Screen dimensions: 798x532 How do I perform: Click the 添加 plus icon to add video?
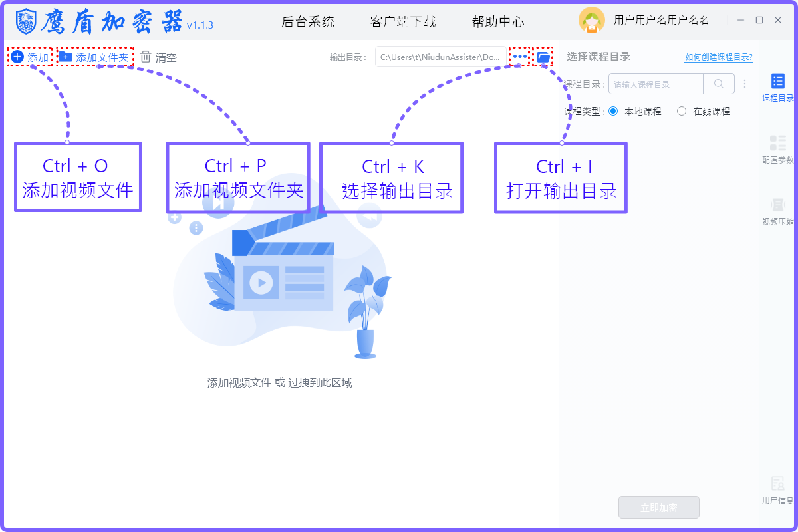[18, 57]
